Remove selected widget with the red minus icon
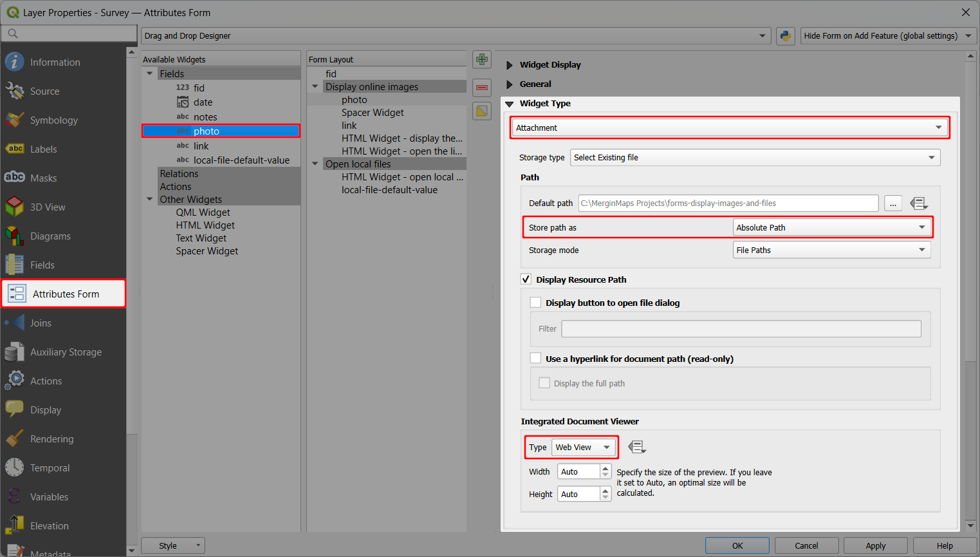 [481, 88]
